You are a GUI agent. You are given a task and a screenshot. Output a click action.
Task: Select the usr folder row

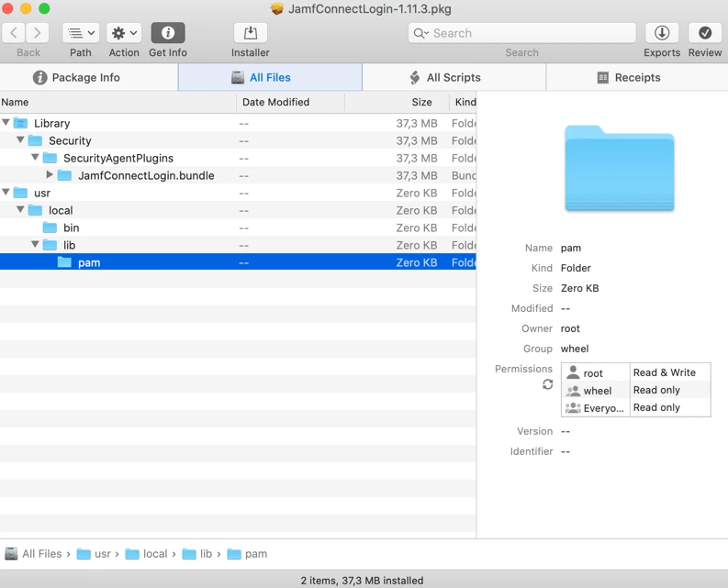[x=238, y=193]
